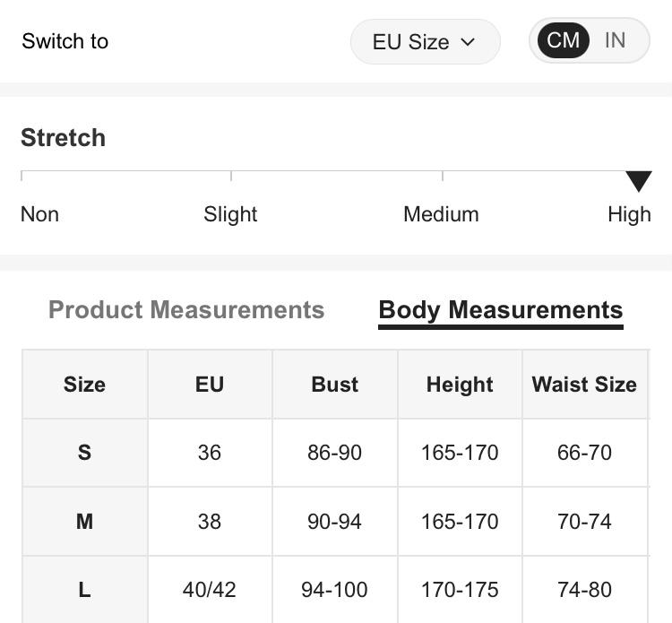This screenshot has height=623, width=672.
Task: Click the Medium stretch level label
Action: pos(441,214)
